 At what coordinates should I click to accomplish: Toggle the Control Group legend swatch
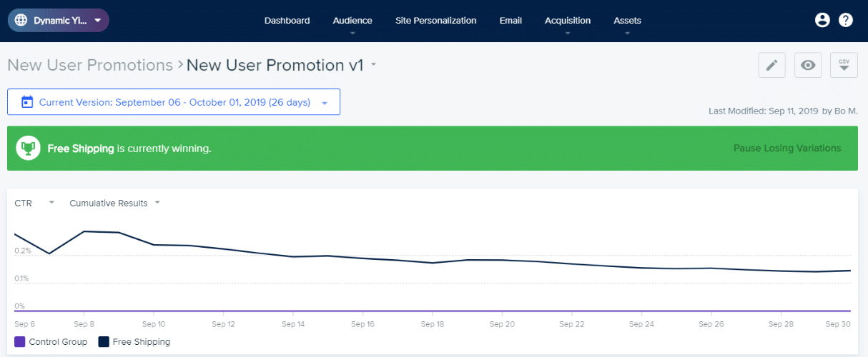pyautogui.click(x=20, y=342)
